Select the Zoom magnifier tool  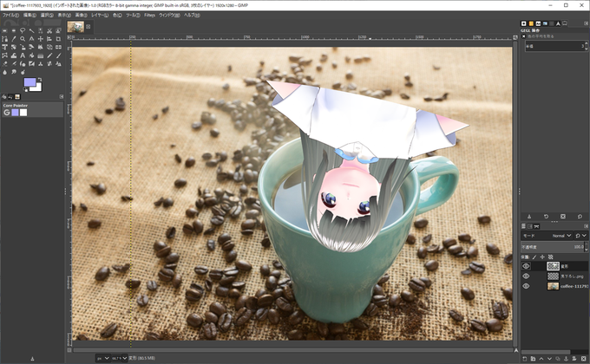(x=23, y=39)
